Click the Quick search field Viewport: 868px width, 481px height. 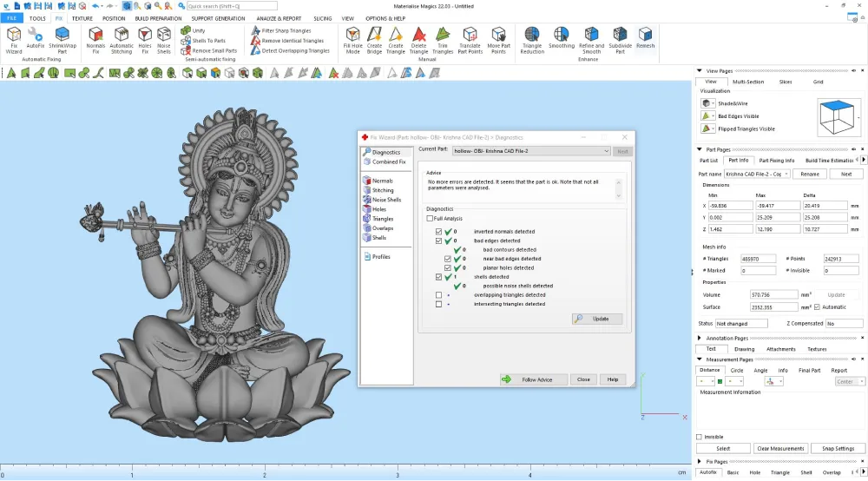pyautogui.click(x=232, y=6)
